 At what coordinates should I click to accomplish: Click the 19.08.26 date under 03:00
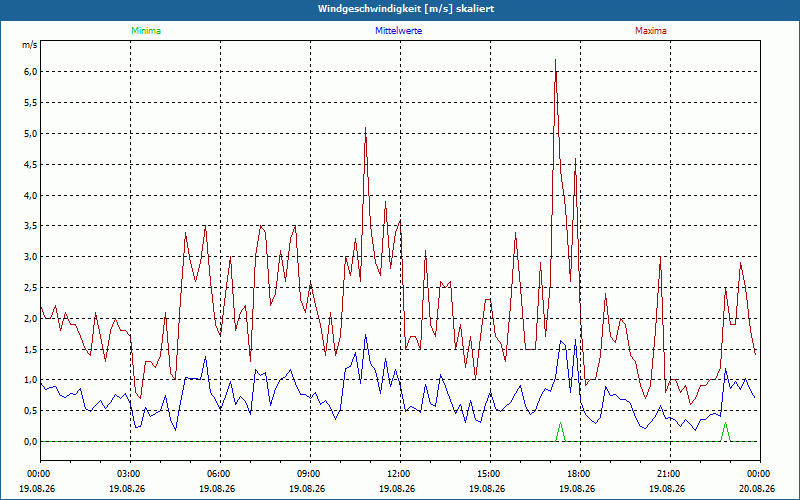pos(128,488)
